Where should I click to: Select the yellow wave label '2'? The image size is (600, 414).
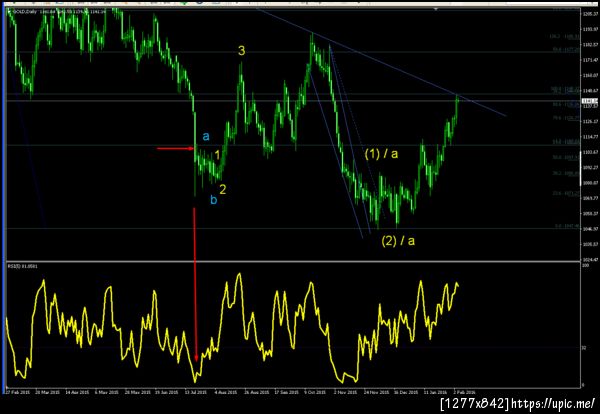coord(223,189)
